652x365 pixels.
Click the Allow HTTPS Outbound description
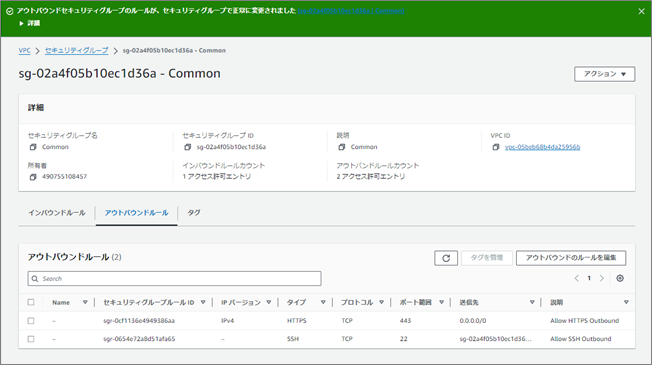585,321
